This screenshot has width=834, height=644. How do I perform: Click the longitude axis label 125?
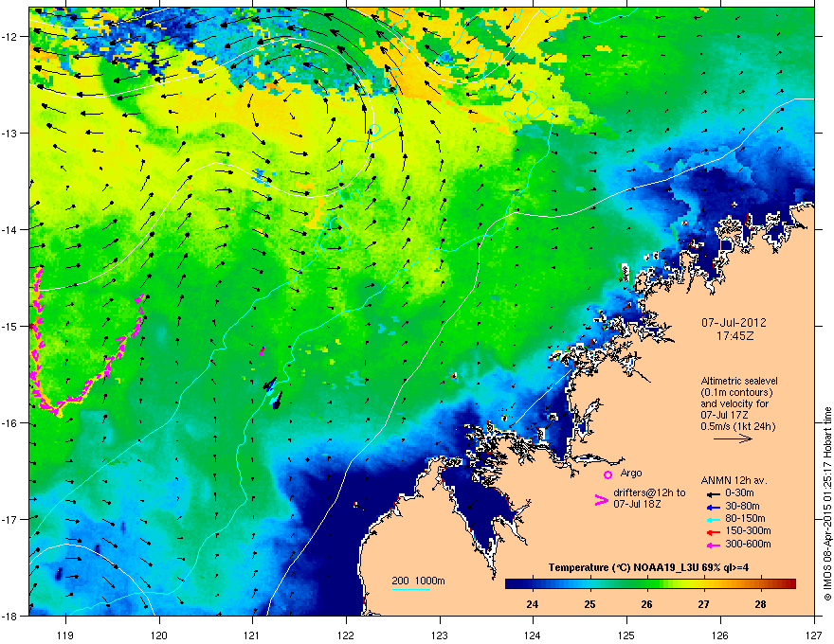point(626,635)
